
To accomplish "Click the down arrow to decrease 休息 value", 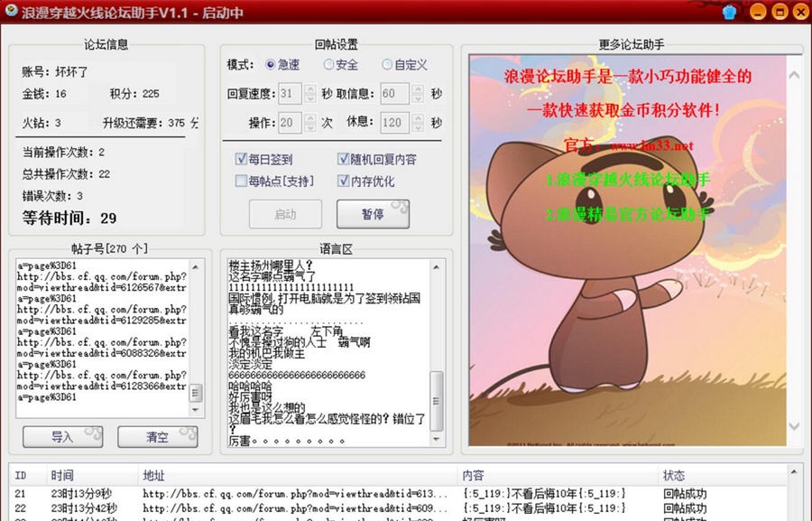I will (x=416, y=126).
